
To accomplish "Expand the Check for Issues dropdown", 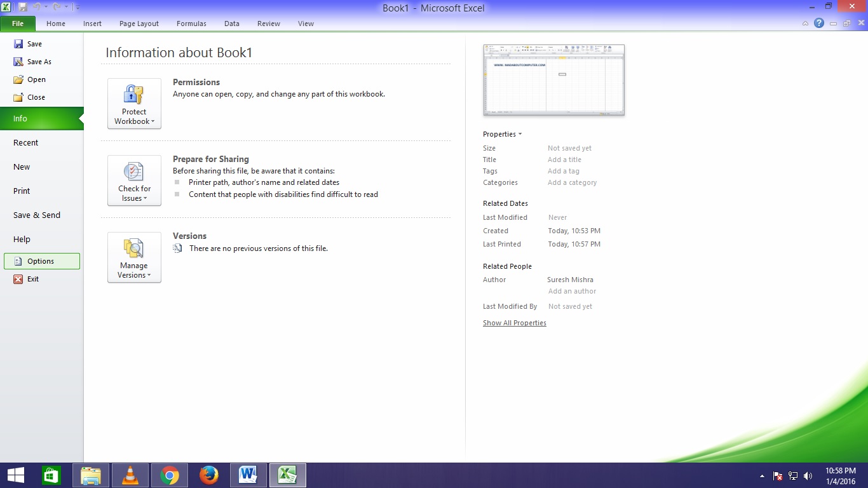I will [x=134, y=180].
